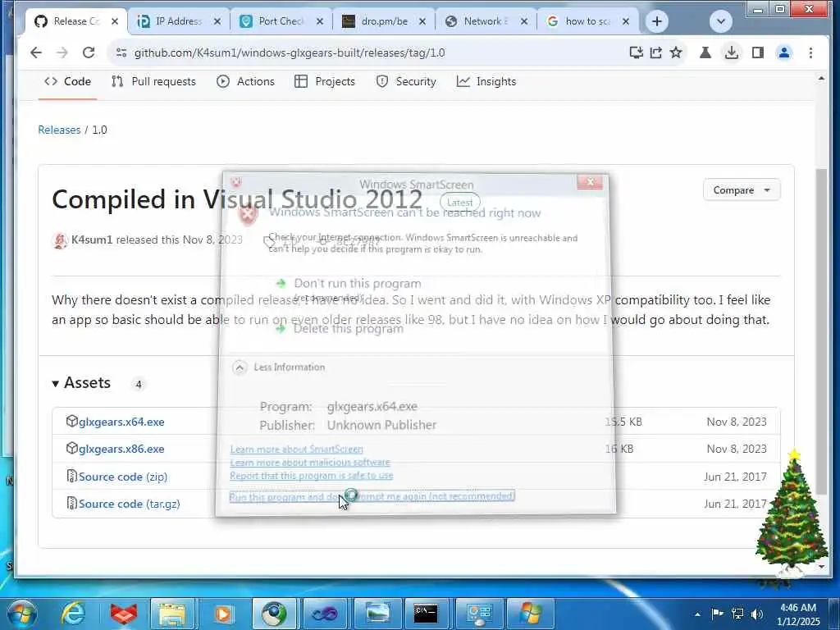Open the Chrome downloads icon
Viewport: 840px width, 630px height.
731,52
